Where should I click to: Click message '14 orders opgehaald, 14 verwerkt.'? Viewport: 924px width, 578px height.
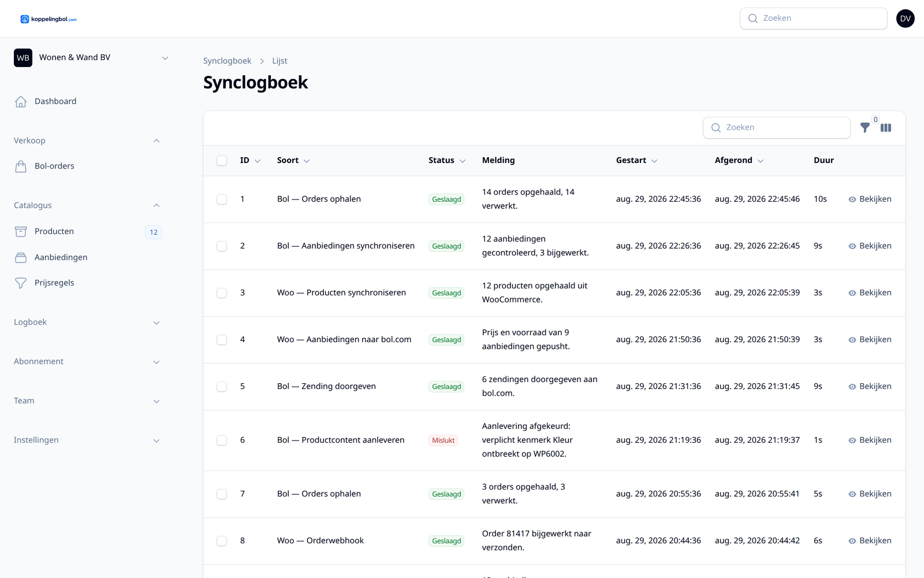(x=528, y=199)
